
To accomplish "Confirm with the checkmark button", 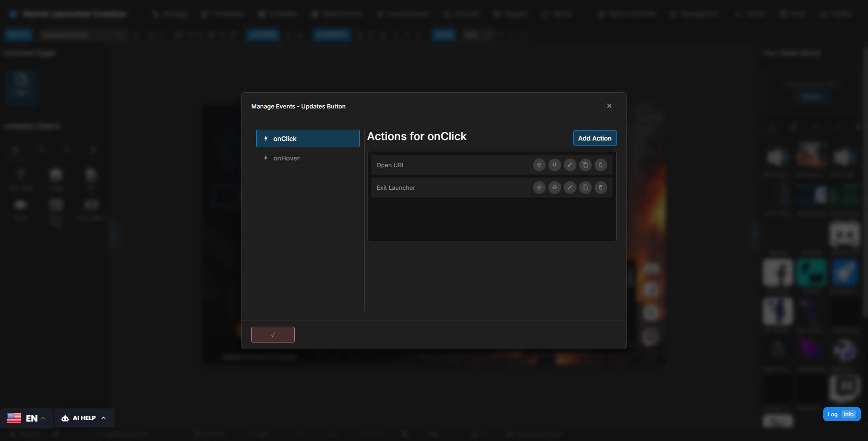I will click(x=273, y=334).
